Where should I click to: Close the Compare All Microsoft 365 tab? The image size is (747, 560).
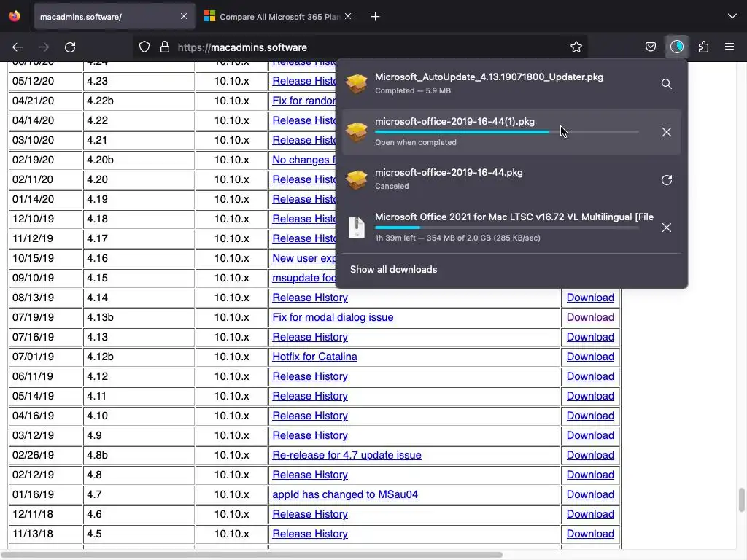(348, 16)
